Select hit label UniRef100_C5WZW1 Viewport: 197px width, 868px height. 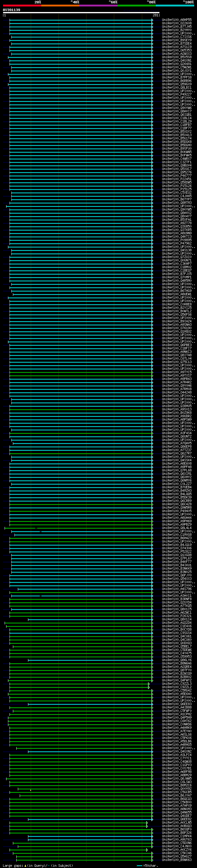(x=177, y=67)
